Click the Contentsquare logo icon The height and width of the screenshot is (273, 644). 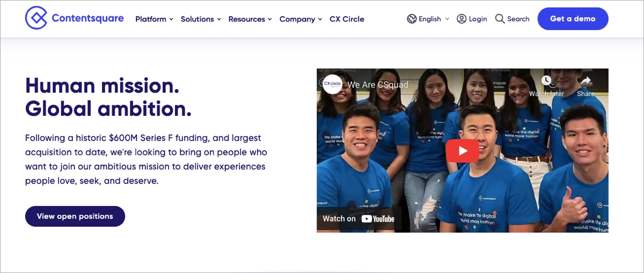(x=36, y=18)
